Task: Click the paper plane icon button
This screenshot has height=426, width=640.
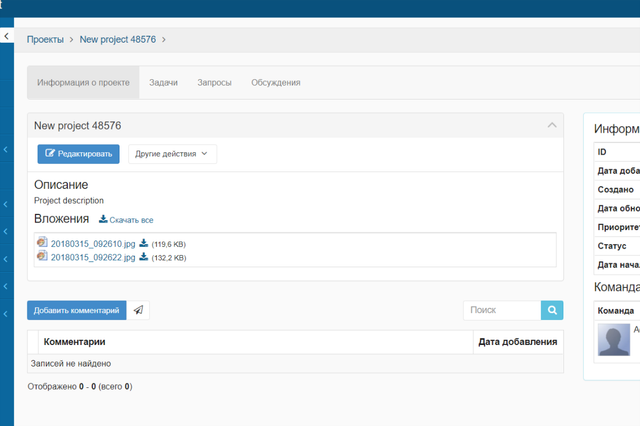Action: (x=138, y=310)
